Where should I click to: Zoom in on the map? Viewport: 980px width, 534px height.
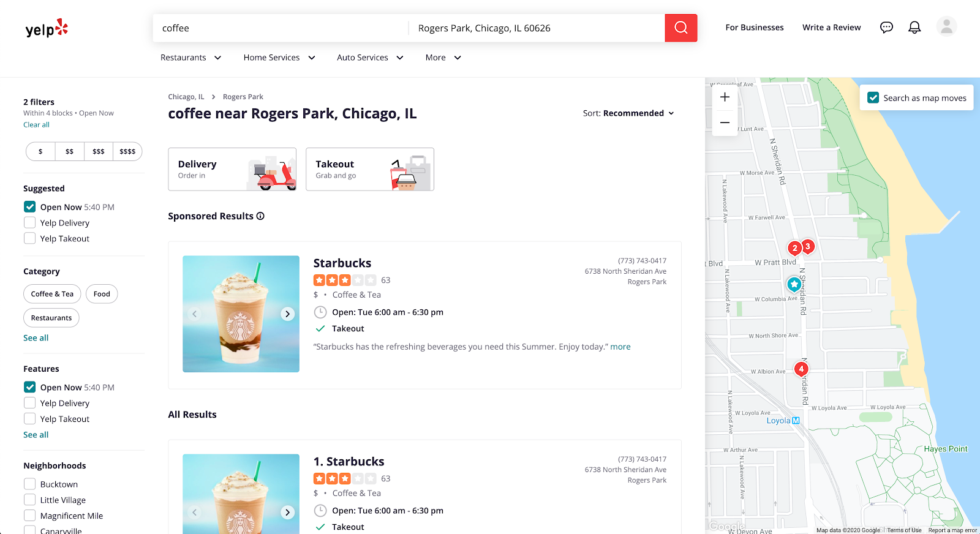point(725,97)
